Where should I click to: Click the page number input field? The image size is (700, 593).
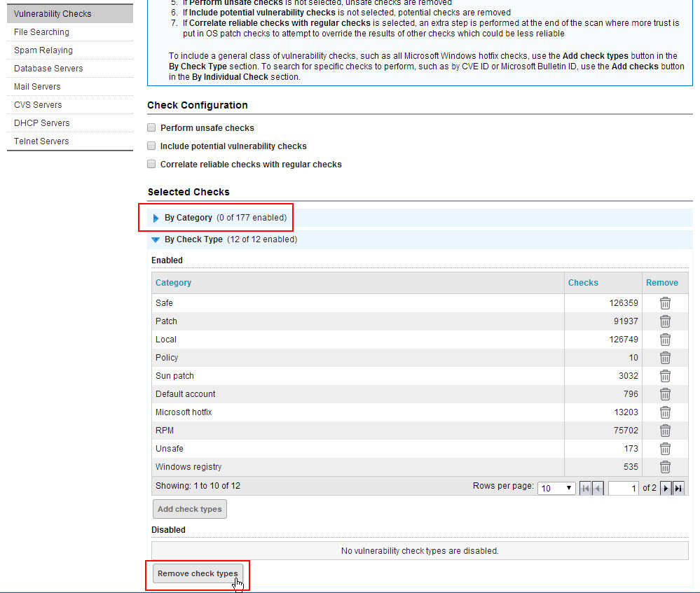(623, 487)
